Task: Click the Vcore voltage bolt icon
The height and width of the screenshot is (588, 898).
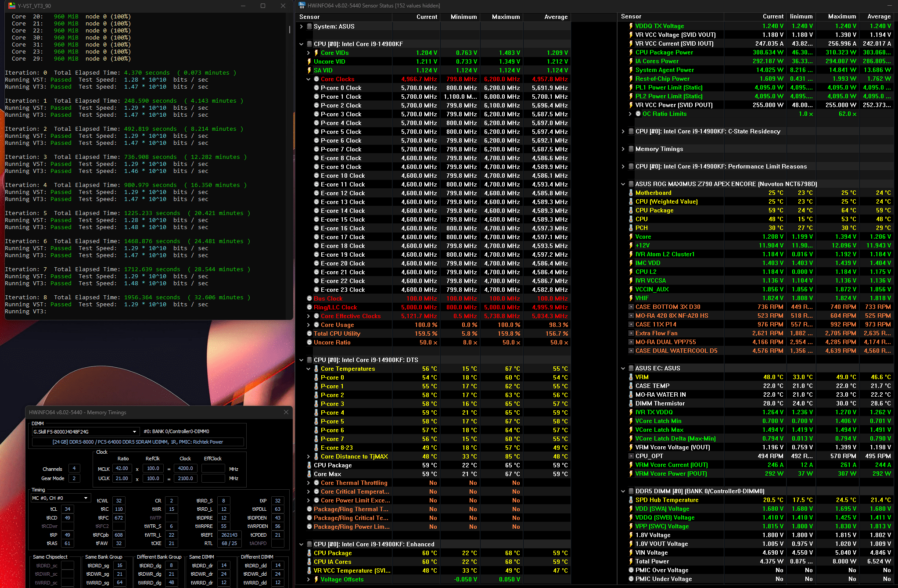Action: click(631, 237)
